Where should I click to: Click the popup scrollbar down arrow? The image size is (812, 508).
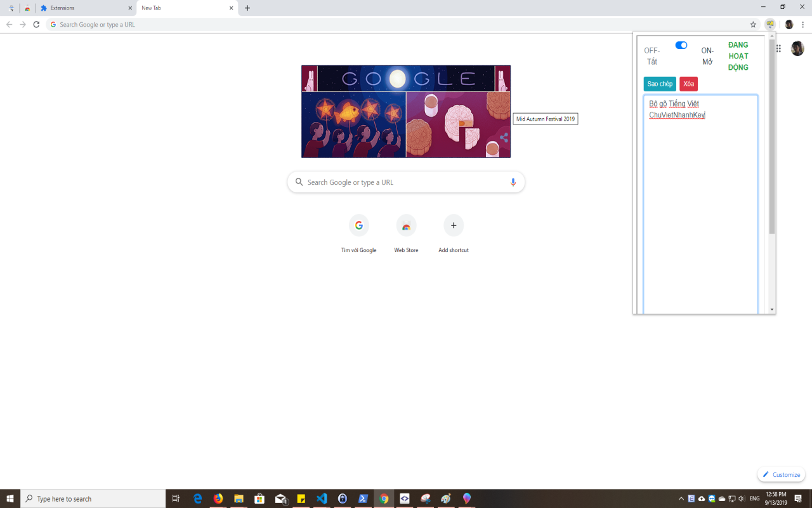[x=771, y=309]
